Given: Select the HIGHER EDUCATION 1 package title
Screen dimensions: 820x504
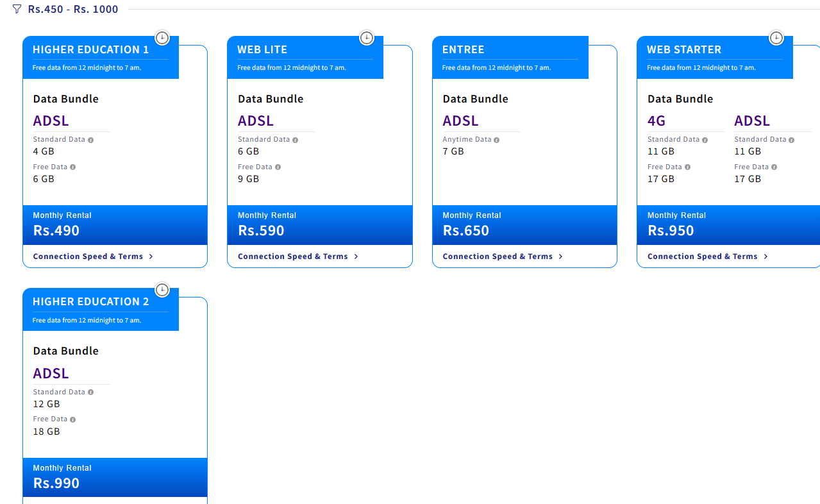Looking at the screenshot, I should tap(90, 49).
